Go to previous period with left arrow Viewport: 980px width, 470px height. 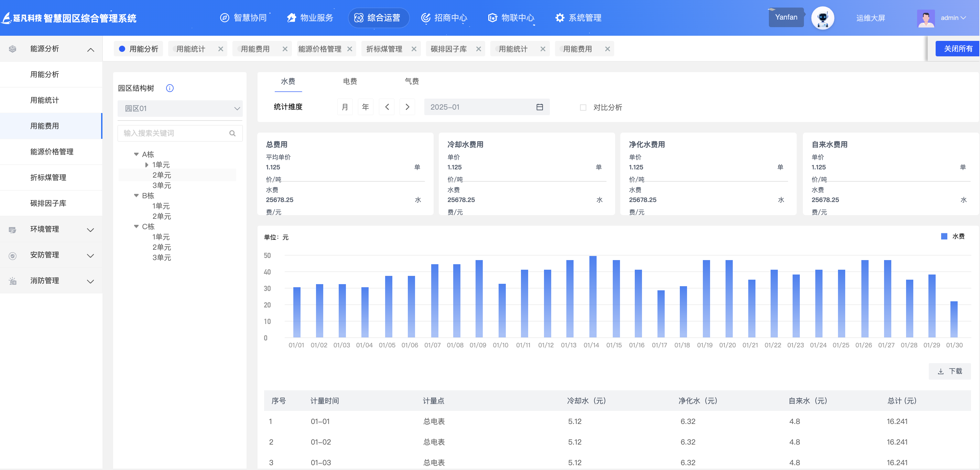coord(387,107)
